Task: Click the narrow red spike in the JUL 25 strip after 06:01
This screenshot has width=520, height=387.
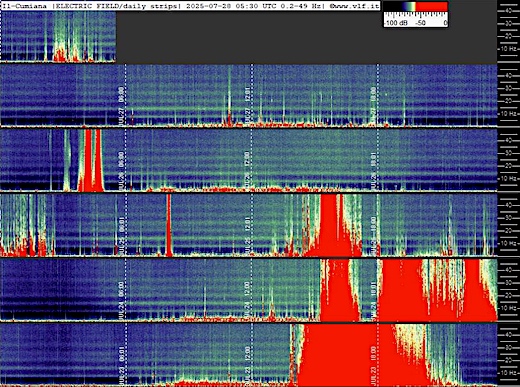Action: tap(169, 225)
